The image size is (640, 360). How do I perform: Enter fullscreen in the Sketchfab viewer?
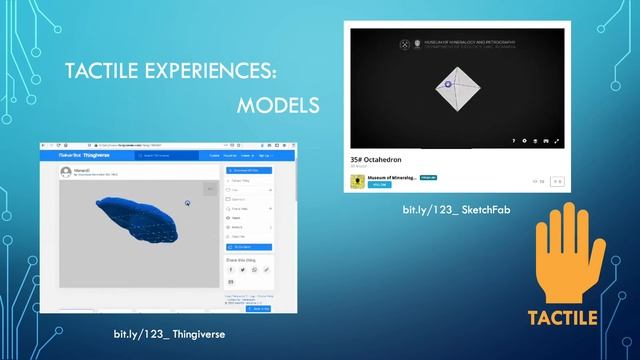pyautogui.click(x=556, y=141)
